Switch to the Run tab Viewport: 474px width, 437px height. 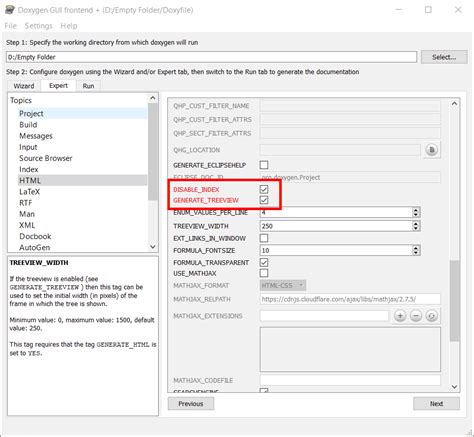(x=88, y=86)
